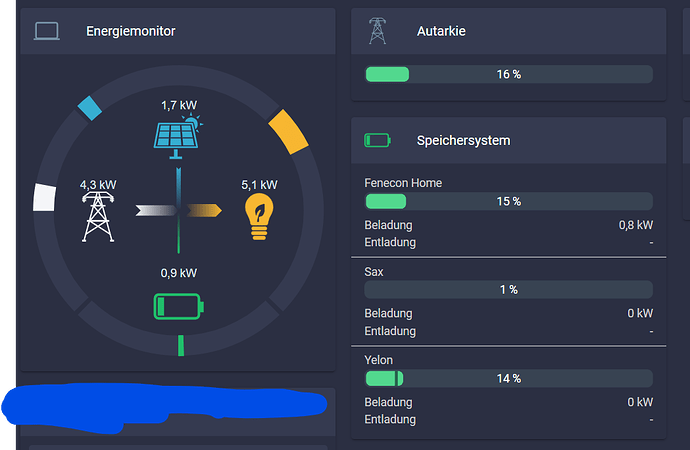Click the laptop icon beside Energiemonitor
690x450 pixels.
tap(47, 31)
